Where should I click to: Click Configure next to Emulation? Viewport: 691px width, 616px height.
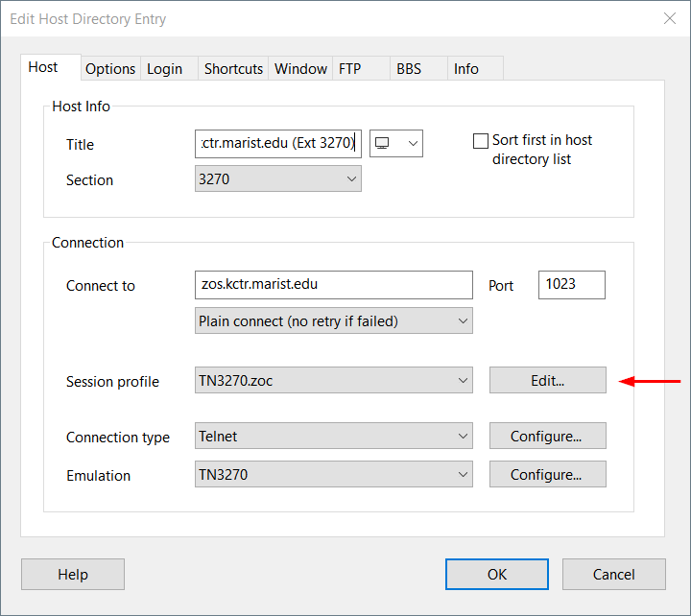(x=547, y=475)
